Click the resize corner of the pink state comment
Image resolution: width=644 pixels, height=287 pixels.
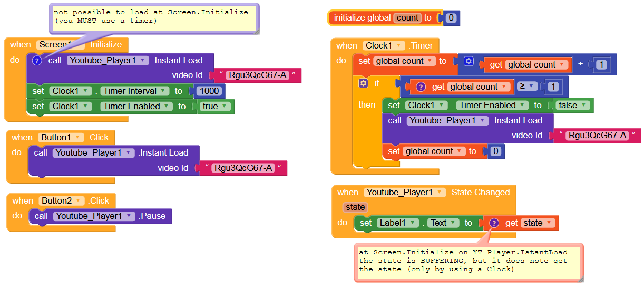[580, 279]
